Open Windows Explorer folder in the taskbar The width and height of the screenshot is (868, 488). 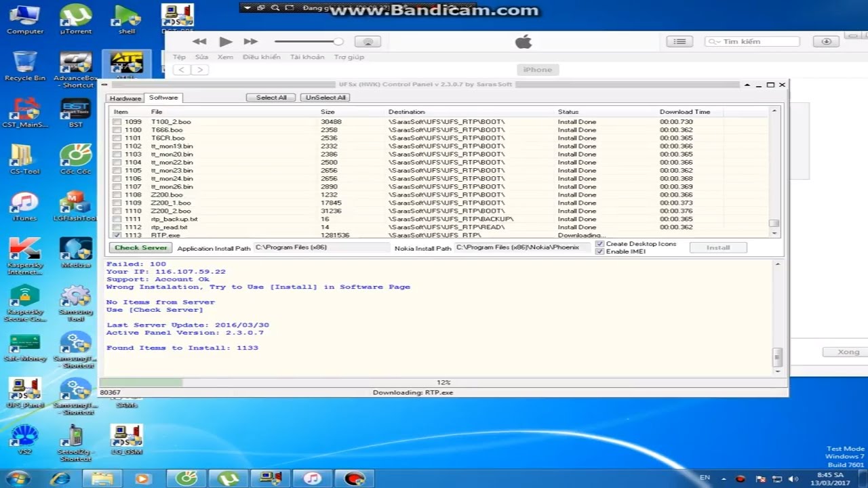click(x=102, y=478)
